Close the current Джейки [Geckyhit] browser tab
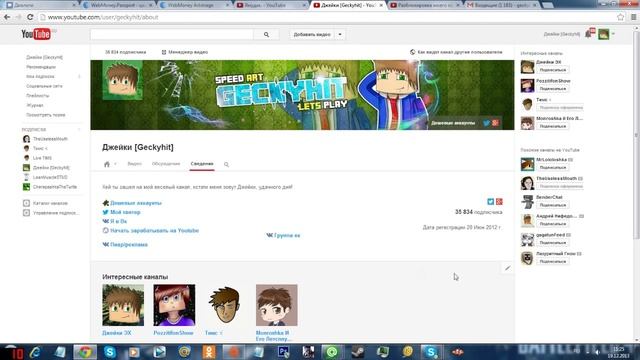This screenshot has width=640, height=360. [x=381, y=5]
